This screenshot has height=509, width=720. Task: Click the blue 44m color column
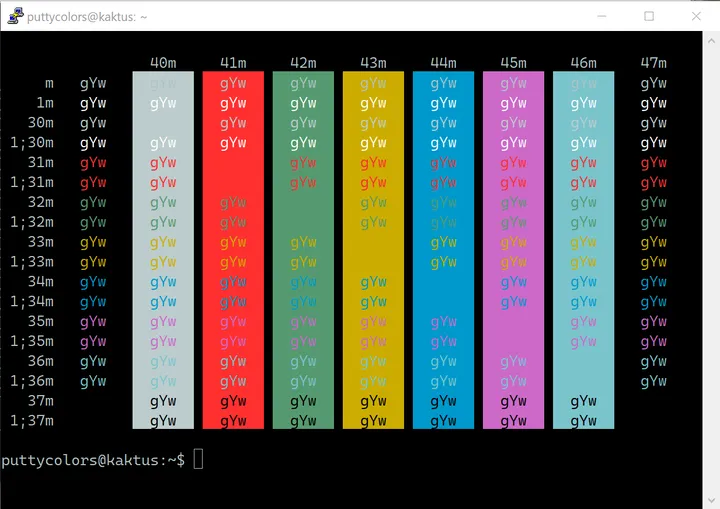[x=444, y=250]
